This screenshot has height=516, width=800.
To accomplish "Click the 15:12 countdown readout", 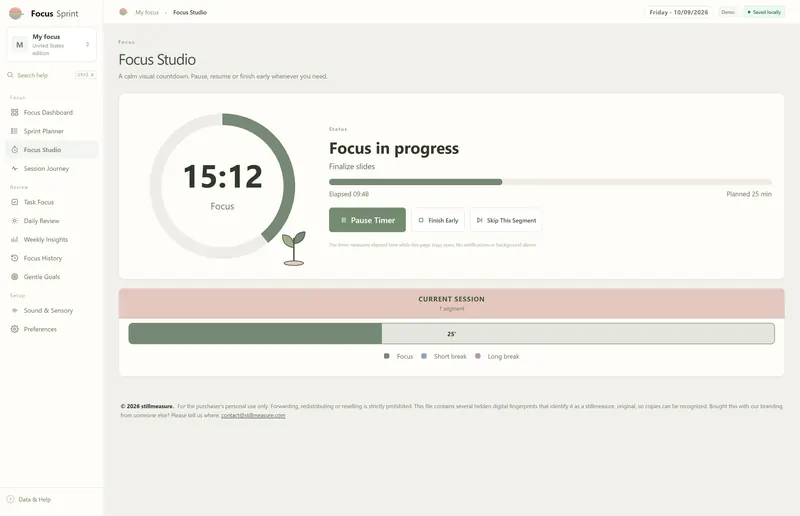I will click(x=222, y=177).
